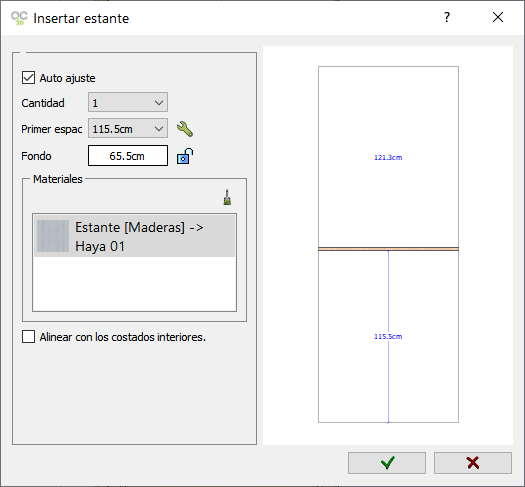525x487 pixels.
Task: Enable Alinear con los costados interiores
Action: click(x=28, y=337)
